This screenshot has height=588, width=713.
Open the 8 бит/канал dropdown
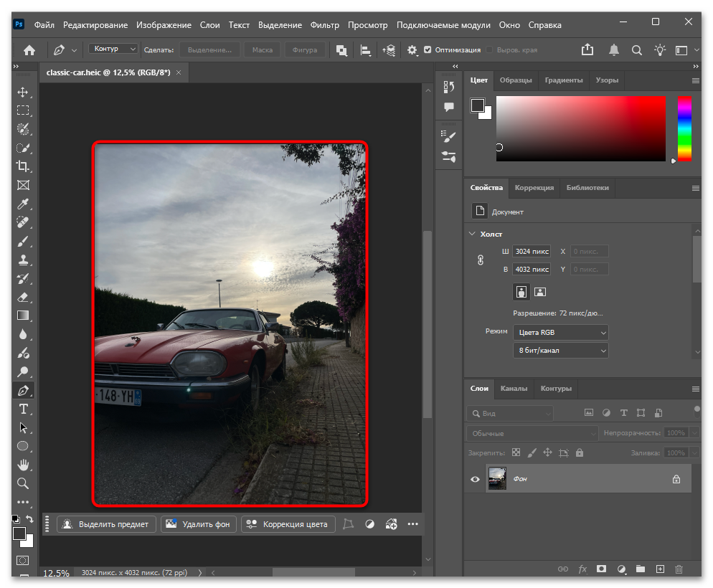[x=561, y=350]
